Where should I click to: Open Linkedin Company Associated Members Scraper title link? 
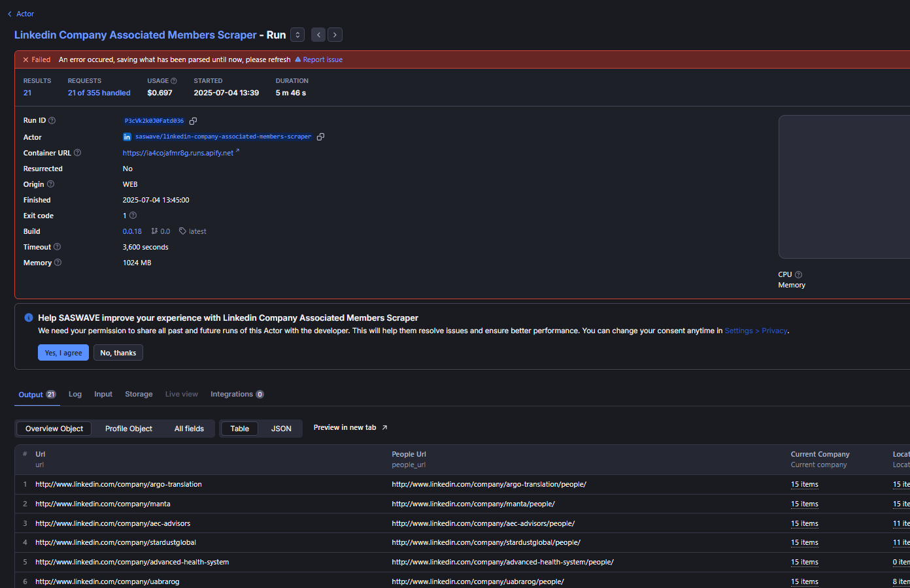(x=135, y=35)
